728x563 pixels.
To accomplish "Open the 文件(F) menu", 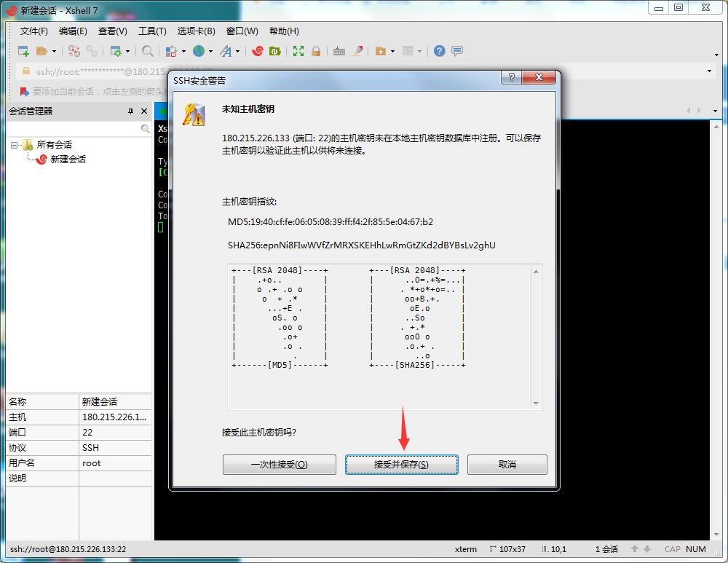I will click(x=34, y=31).
